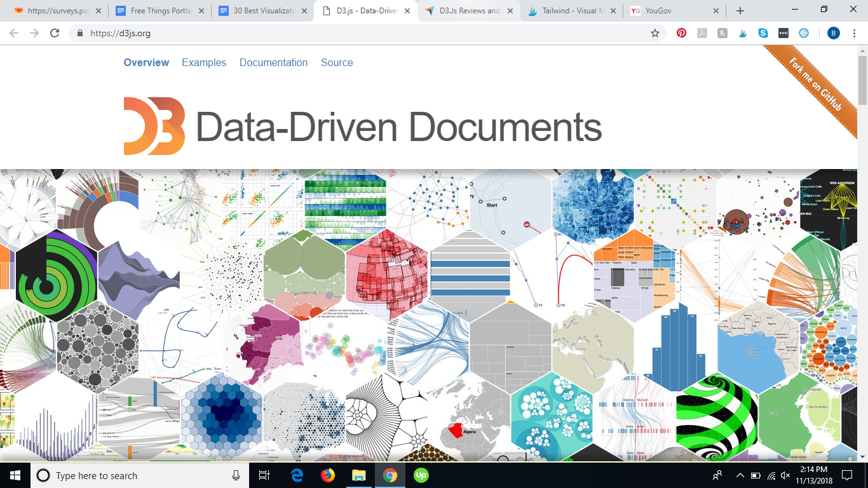
Task: Open the Windows Start menu
Action: click(x=15, y=475)
